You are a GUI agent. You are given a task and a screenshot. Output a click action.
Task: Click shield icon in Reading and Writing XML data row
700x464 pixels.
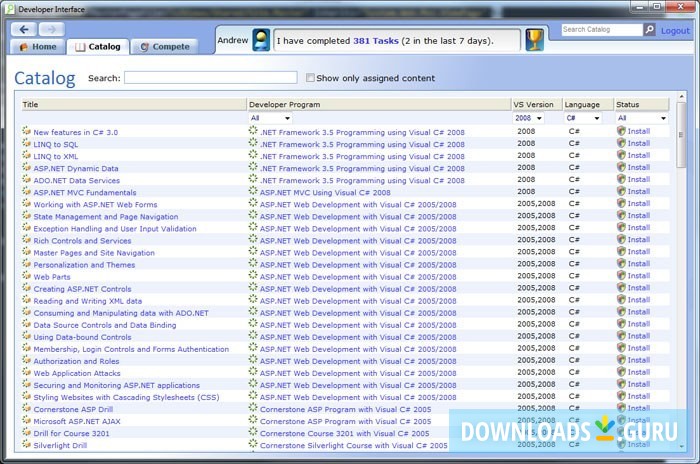click(621, 300)
